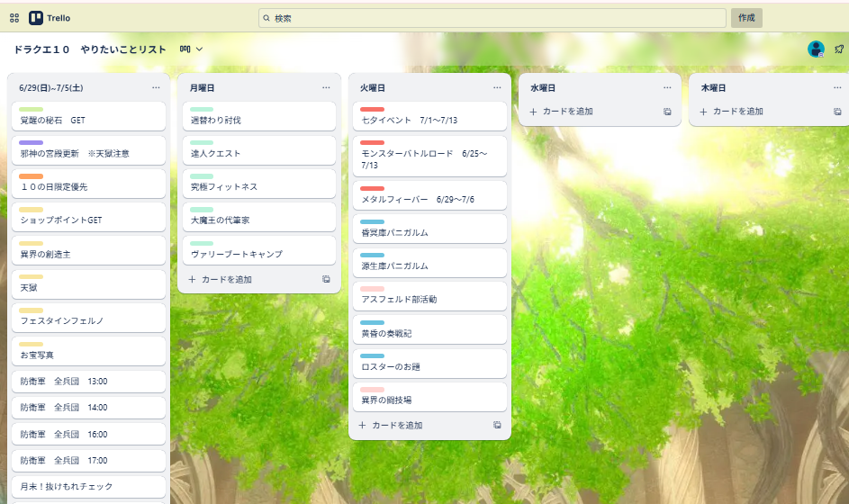Create from template in 火曜日 list

click(497, 425)
